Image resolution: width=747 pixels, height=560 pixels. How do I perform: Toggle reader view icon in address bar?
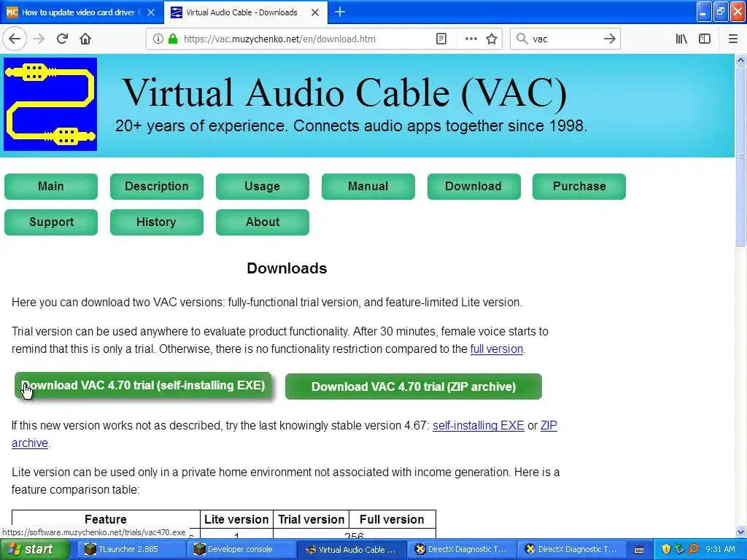[x=441, y=39]
